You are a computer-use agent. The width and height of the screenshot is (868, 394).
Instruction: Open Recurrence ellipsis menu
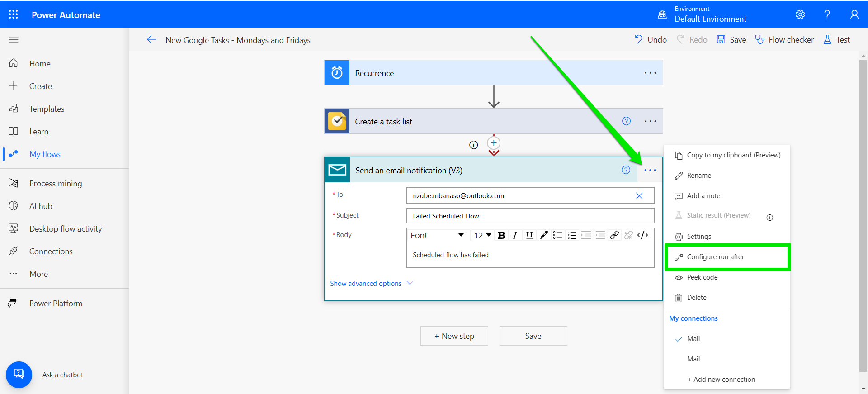click(650, 73)
